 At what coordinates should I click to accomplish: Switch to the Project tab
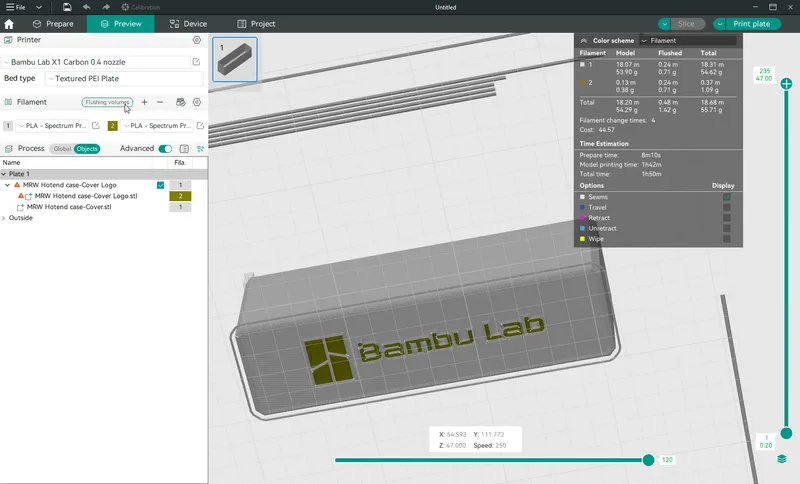click(256, 24)
